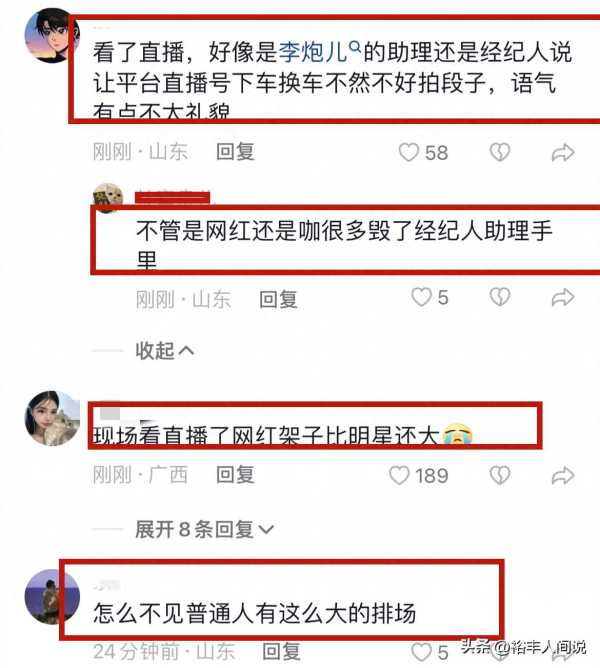Reply to the 广西 comment

pyautogui.click(x=235, y=475)
